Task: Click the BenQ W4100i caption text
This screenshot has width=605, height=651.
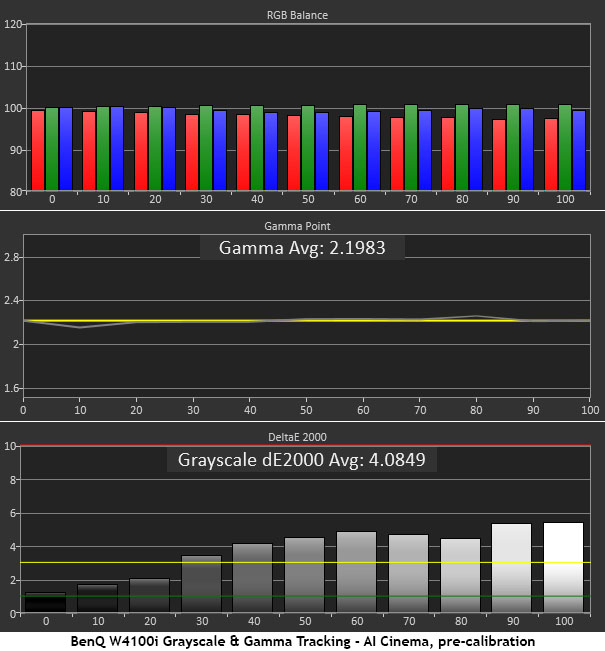Action: (x=302, y=640)
